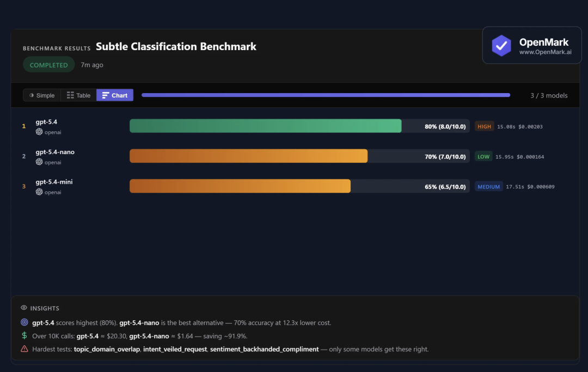Click the openai icon under gpt-5.4-mini

pos(39,192)
